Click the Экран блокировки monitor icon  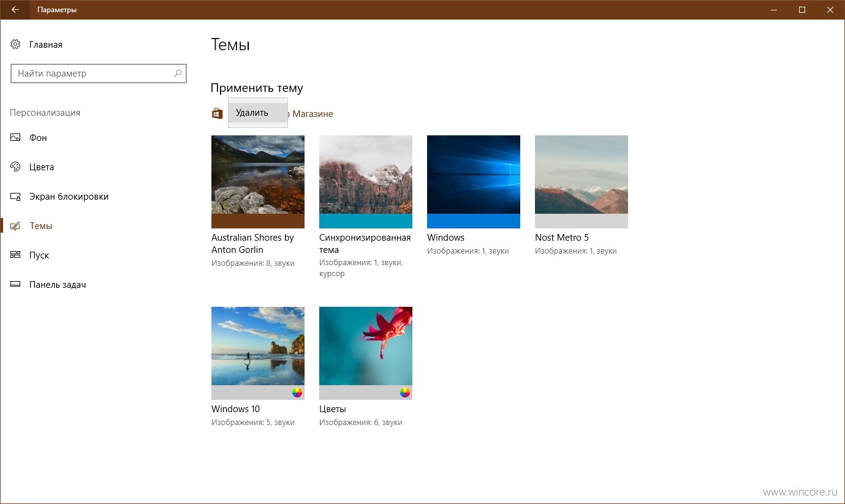click(15, 197)
